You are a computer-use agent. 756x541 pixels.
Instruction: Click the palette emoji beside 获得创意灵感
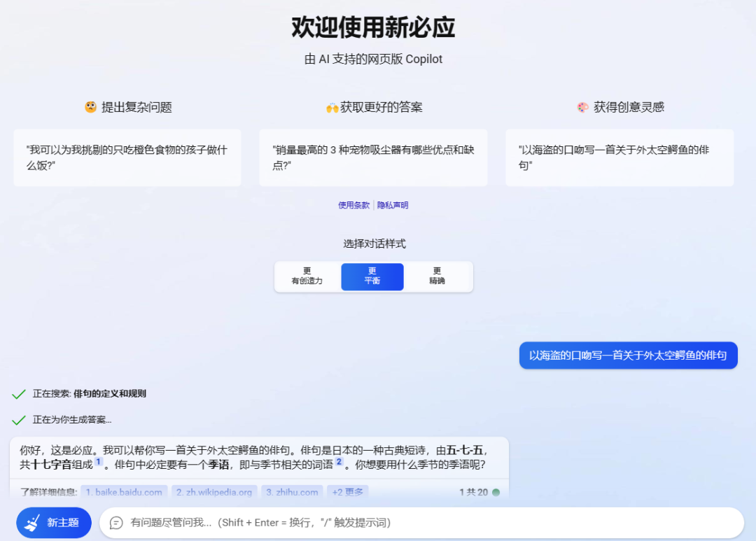click(x=583, y=108)
